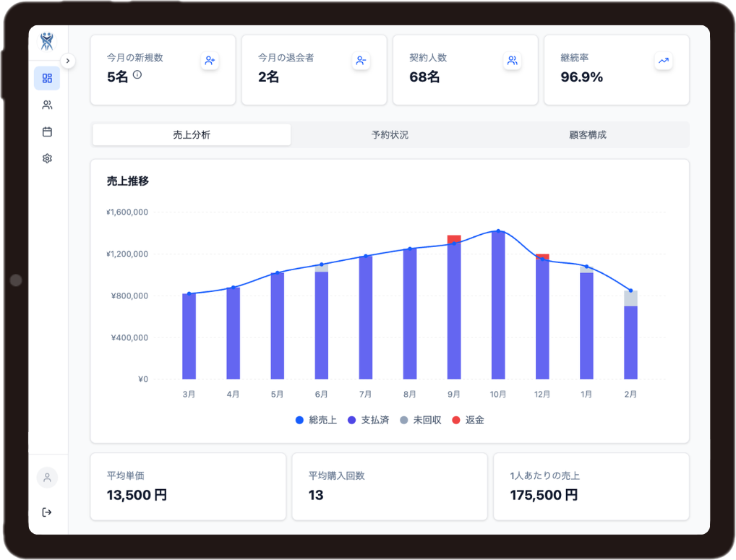Switch to the 予約状況 tab
The width and height of the screenshot is (736, 560).
pos(390,134)
